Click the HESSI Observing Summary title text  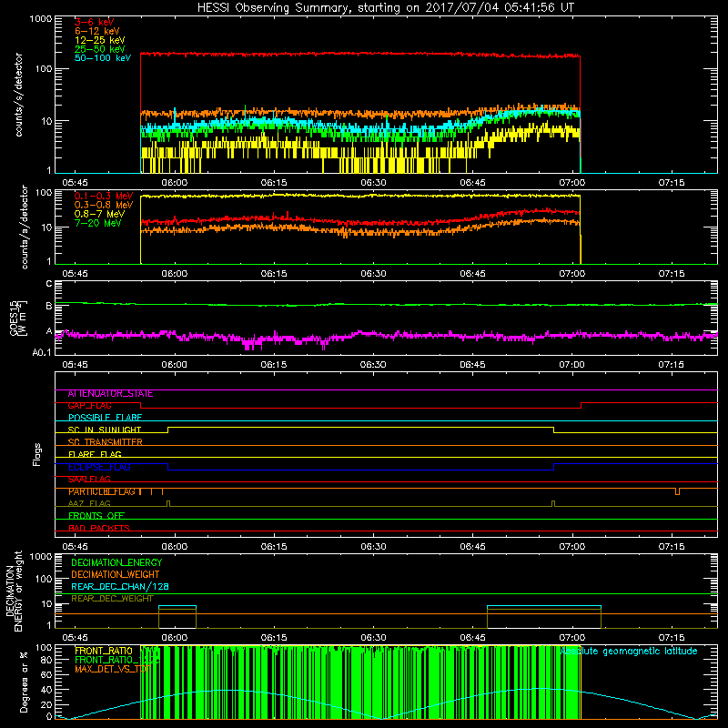[x=385, y=8]
